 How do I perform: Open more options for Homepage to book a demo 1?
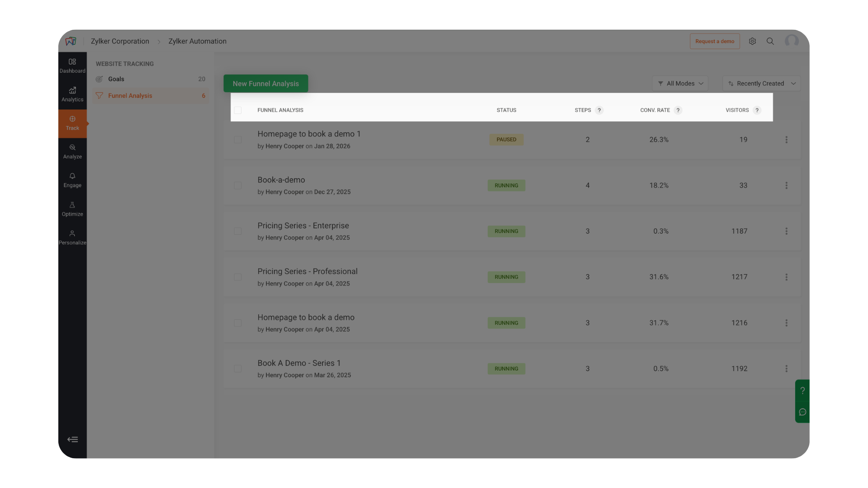tap(786, 140)
